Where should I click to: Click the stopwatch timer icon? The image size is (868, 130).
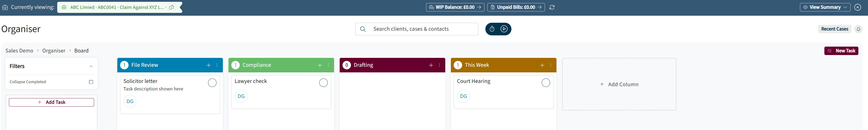point(492,29)
